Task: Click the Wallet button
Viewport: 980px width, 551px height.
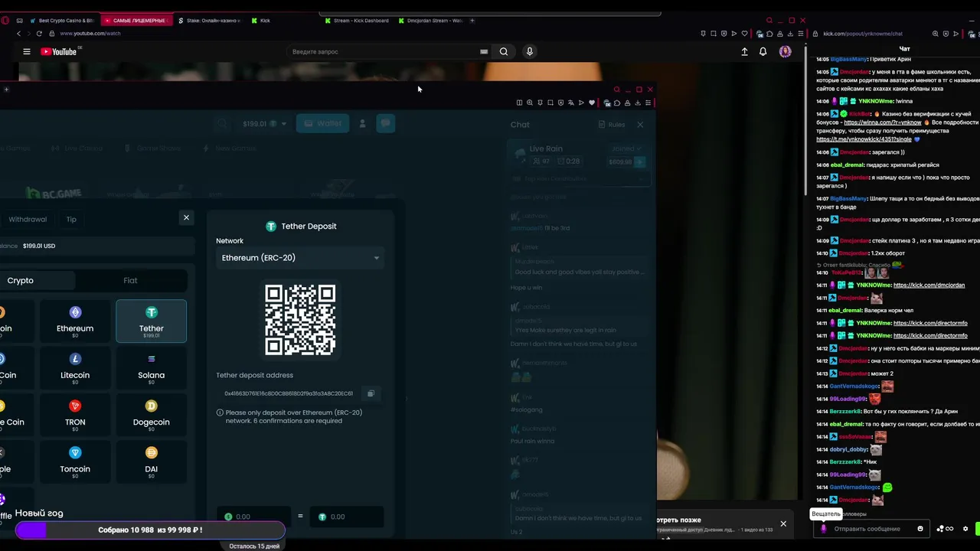Action: [322, 123]
